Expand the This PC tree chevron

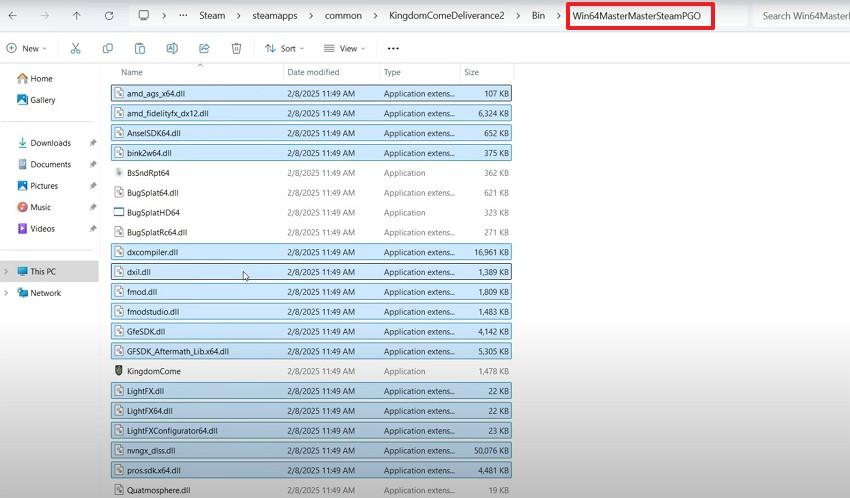7,271
